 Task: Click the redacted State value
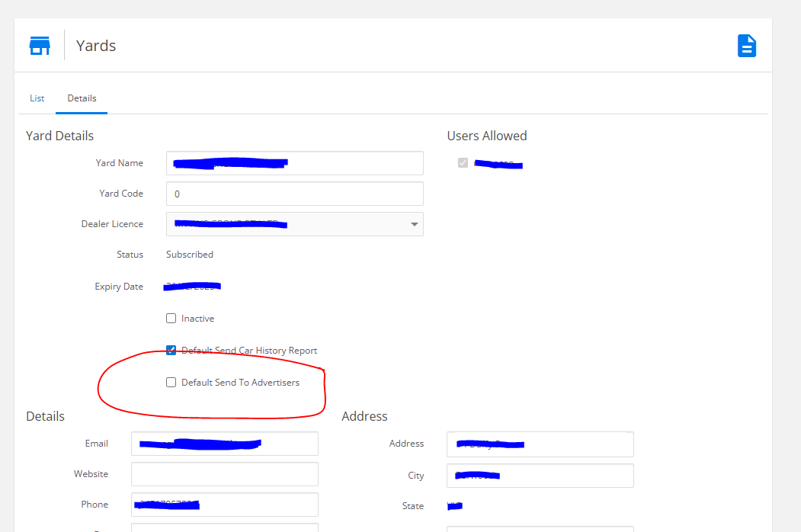pyautogui.click(x=455, y=505)
